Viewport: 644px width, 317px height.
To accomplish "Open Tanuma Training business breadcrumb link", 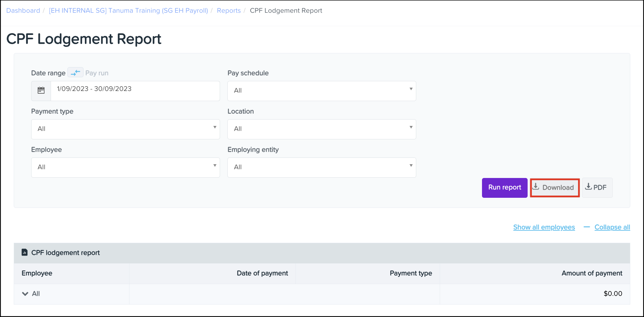I will coord(128,11).
